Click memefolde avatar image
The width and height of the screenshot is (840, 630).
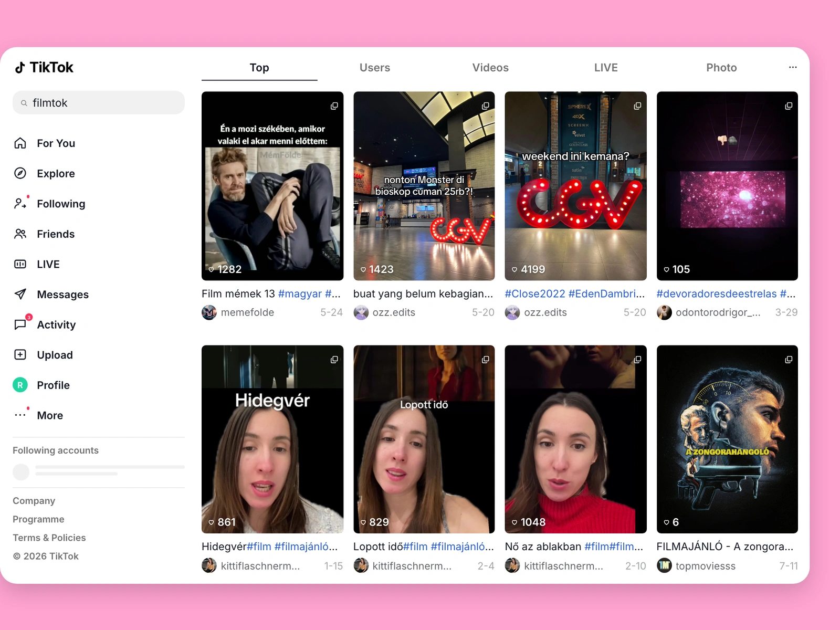click(209, 312)
